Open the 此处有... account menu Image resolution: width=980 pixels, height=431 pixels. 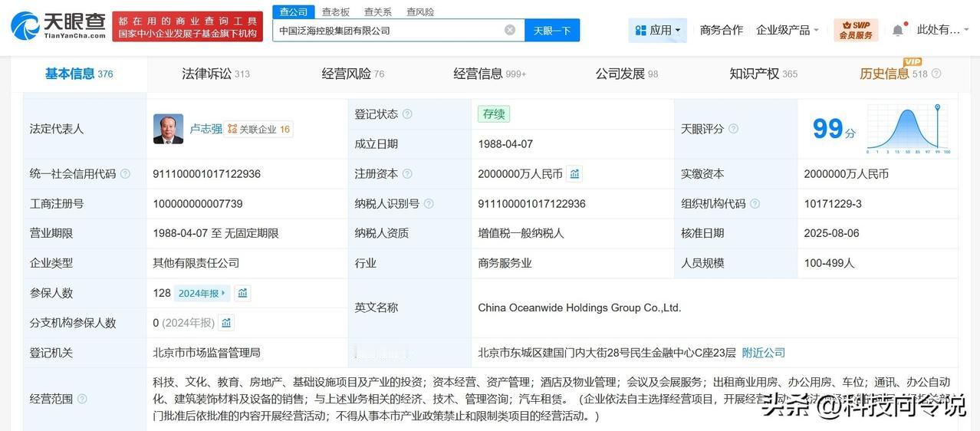[942, 30]
